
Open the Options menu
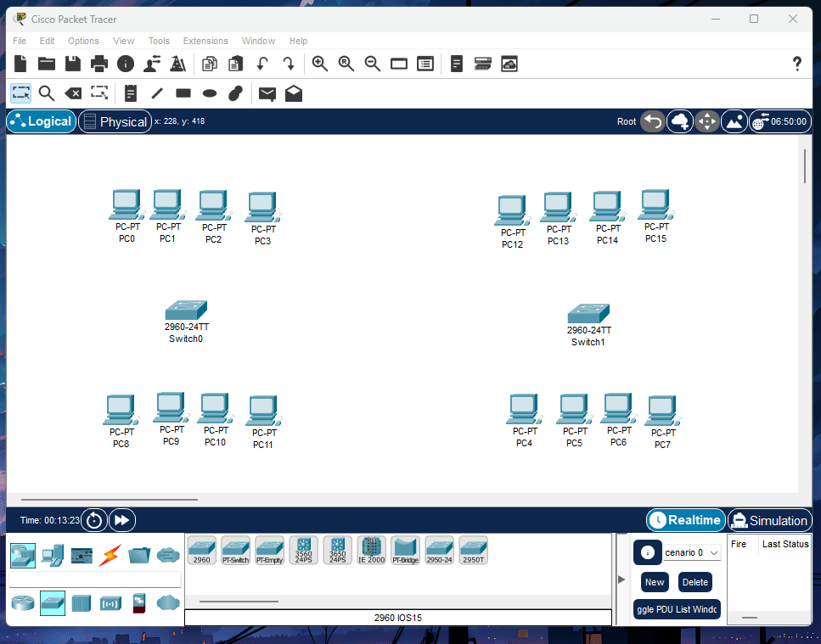click(83, 41)
